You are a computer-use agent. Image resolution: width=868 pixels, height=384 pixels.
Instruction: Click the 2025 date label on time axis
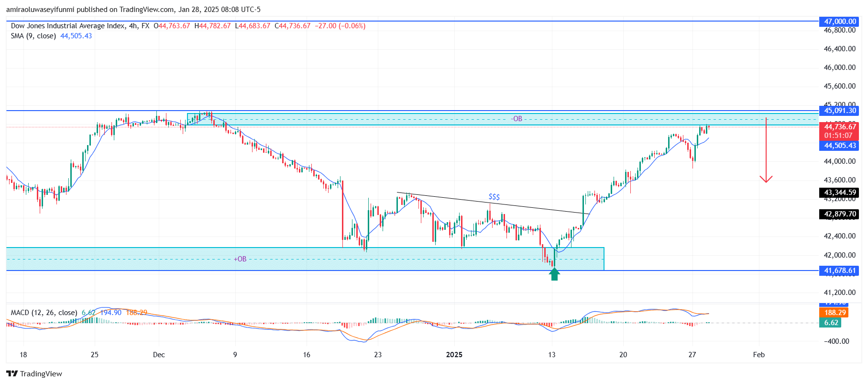click(454, 355)
